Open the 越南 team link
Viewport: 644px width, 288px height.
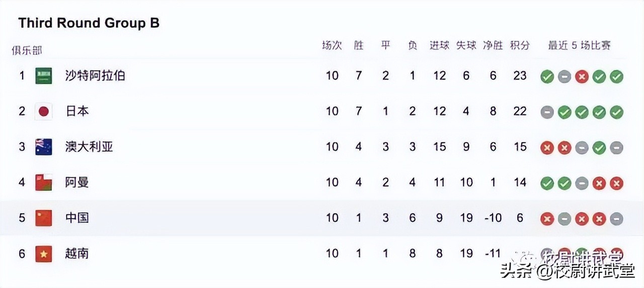pos(77,253)
